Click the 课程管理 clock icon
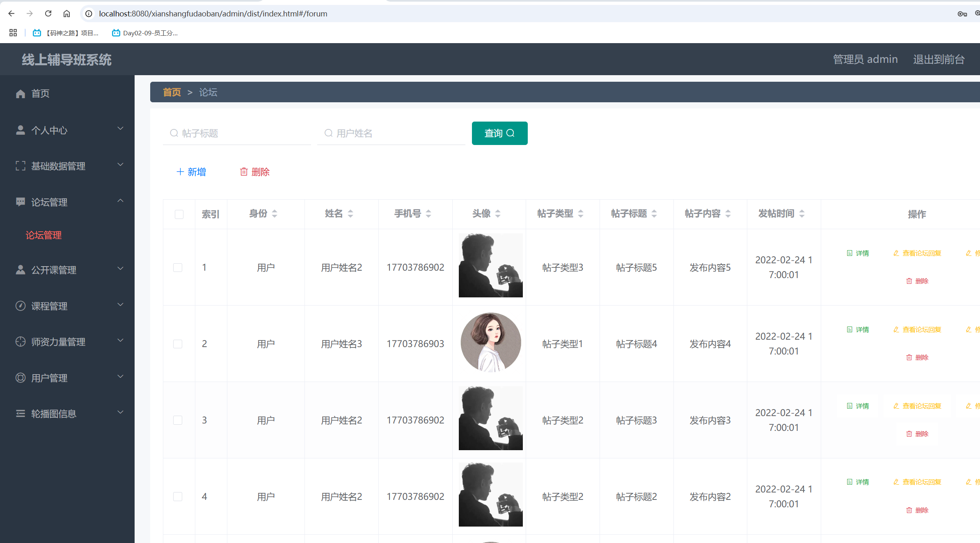This screenshot has height=543, width=980. (x=20, y=306)
